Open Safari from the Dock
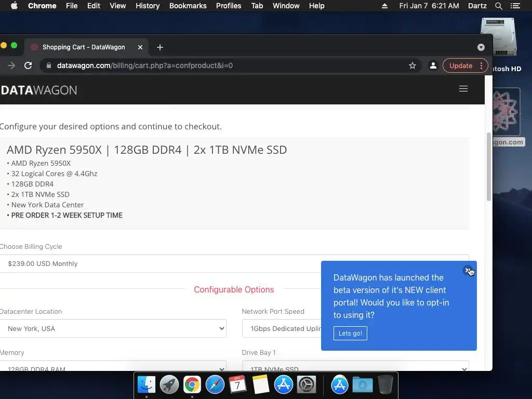This screenshot has width=532, height=399. (215, 385)
